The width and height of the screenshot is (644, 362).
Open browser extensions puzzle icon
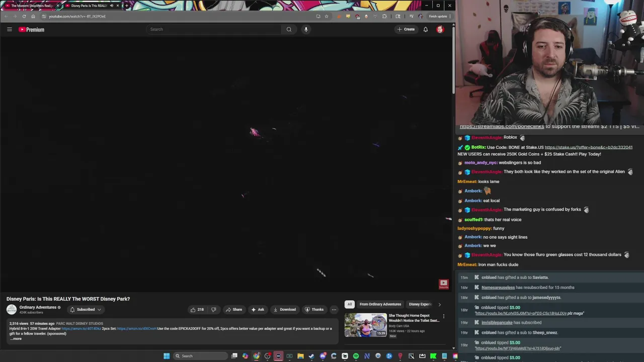point(384,16)
